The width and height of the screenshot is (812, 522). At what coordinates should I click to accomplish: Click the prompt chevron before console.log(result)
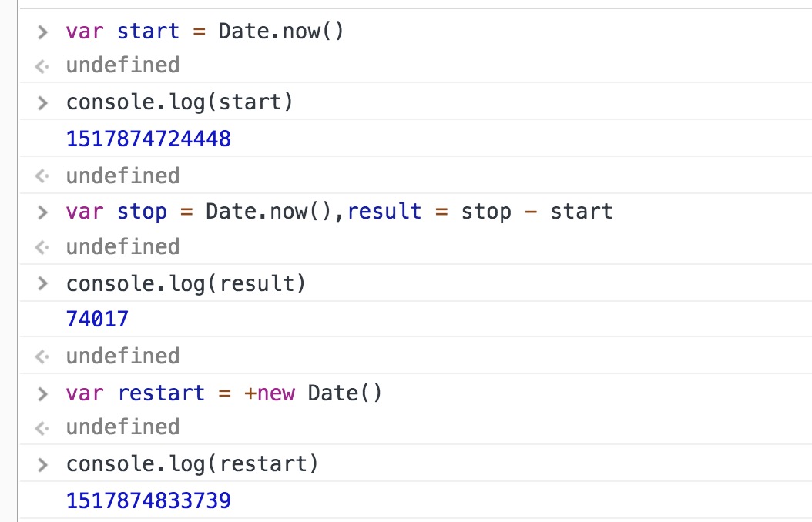tap(43, 284)
